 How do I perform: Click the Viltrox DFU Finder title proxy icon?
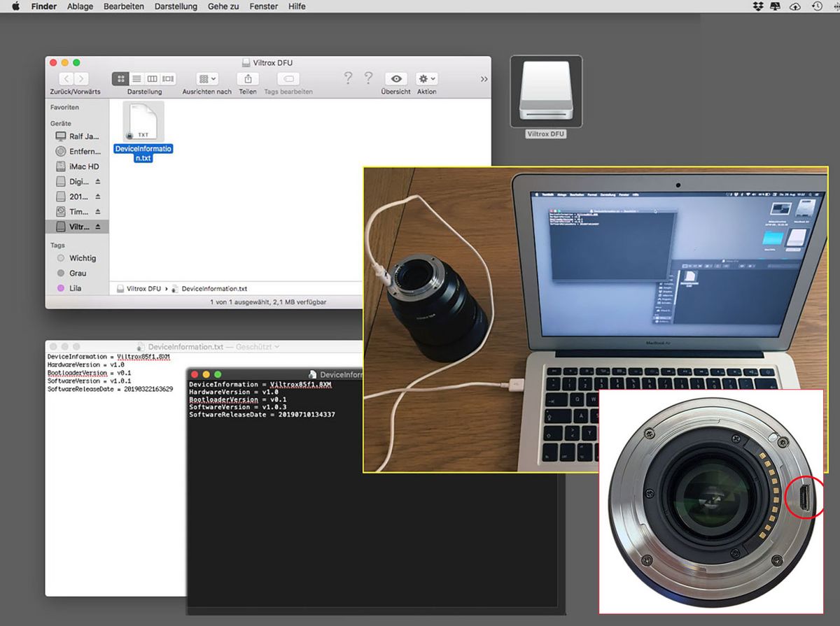click(x=246, y=63)
